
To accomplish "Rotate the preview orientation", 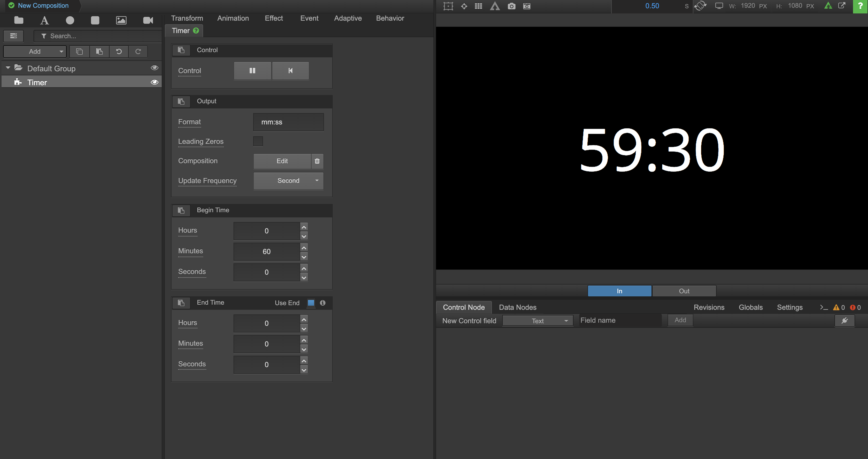I will (x=700, y=6).
